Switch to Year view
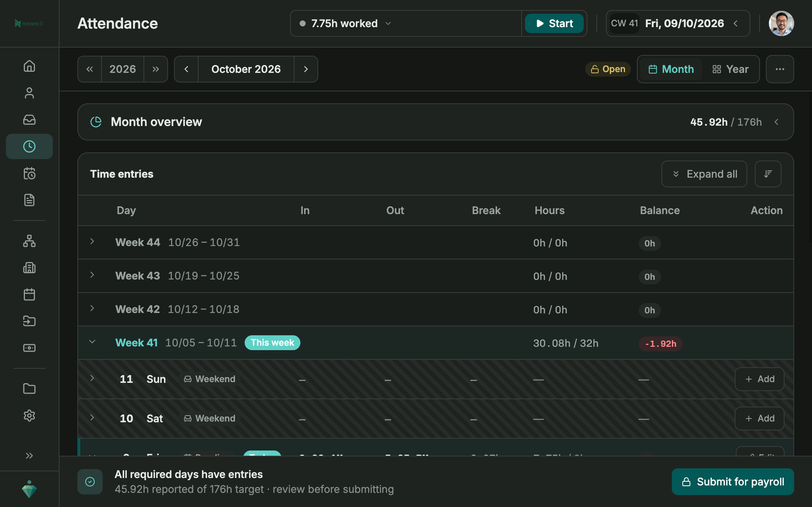This screenshot has width=812, height=507. pyautogui.click(x=731, y=69)
